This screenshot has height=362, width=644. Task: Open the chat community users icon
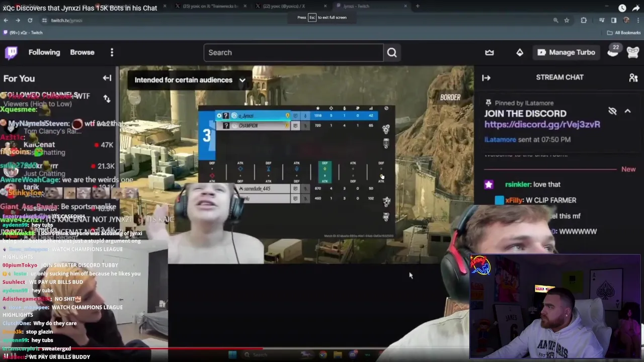tap(633, 77)
